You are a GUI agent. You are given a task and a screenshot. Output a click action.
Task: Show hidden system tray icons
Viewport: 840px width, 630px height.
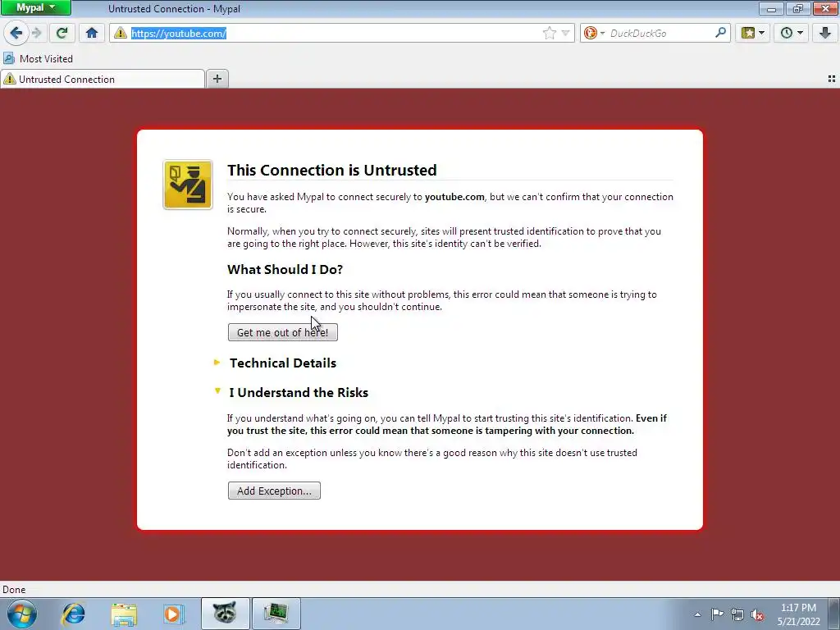(x=697, y=614)
